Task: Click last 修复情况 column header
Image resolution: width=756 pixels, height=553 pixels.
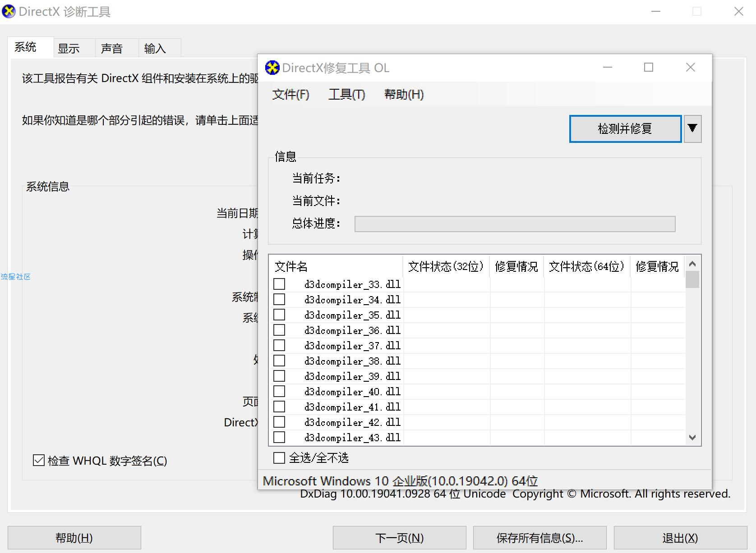Action: click(x=657, y=267)
